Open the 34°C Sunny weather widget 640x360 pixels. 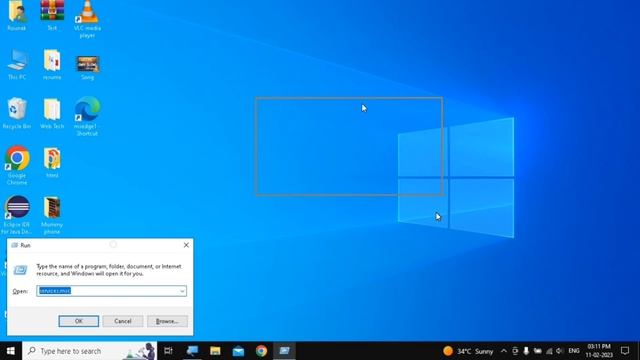click(x=469, y=351)
